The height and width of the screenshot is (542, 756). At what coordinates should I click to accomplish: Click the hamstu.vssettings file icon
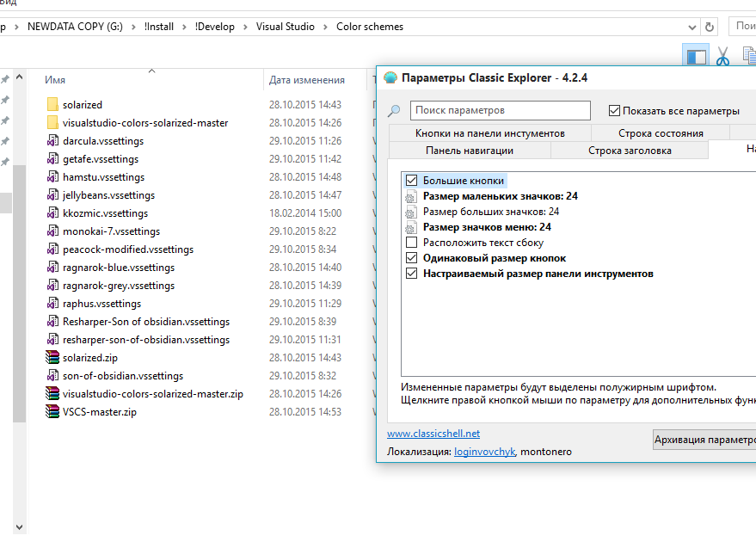52,177
